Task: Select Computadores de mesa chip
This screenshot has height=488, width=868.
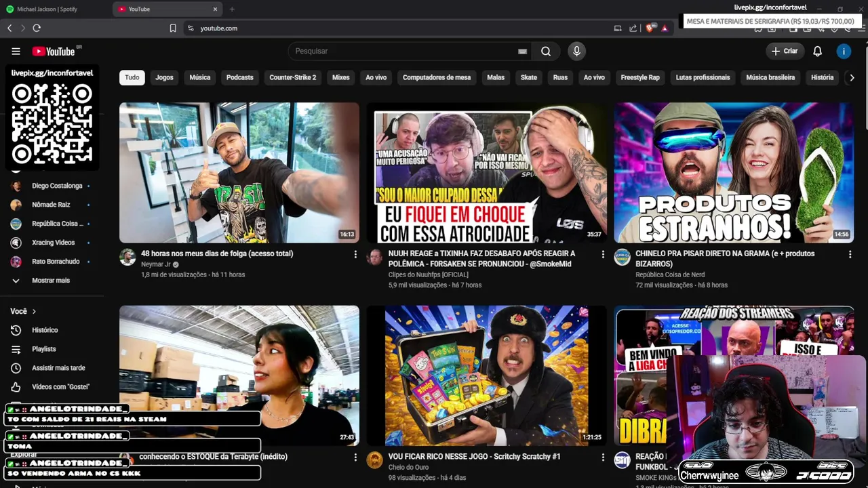Action: (x=437, y=77)
